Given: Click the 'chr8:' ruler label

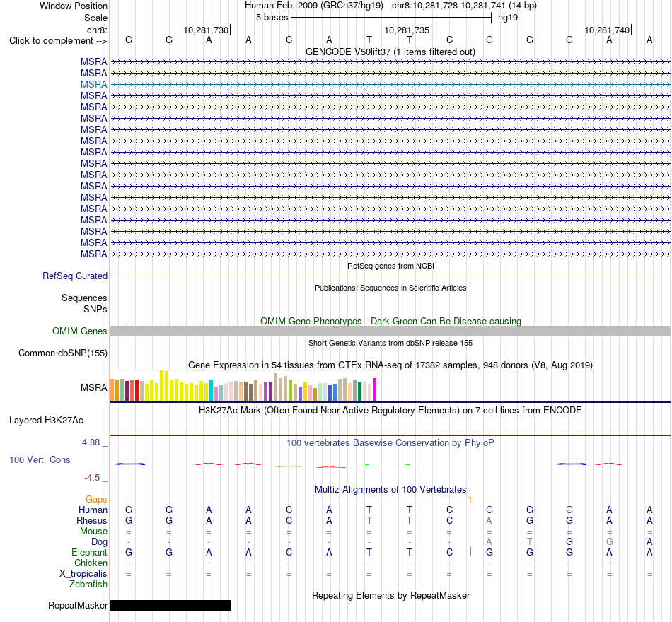Looking at the screenshot, I should click(97, 30).
